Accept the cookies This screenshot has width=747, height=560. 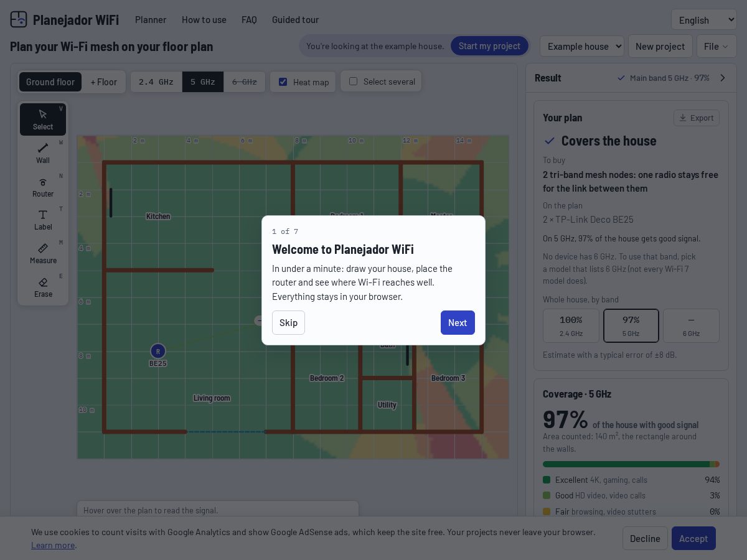pyautogui.click(x=693, y=538)
